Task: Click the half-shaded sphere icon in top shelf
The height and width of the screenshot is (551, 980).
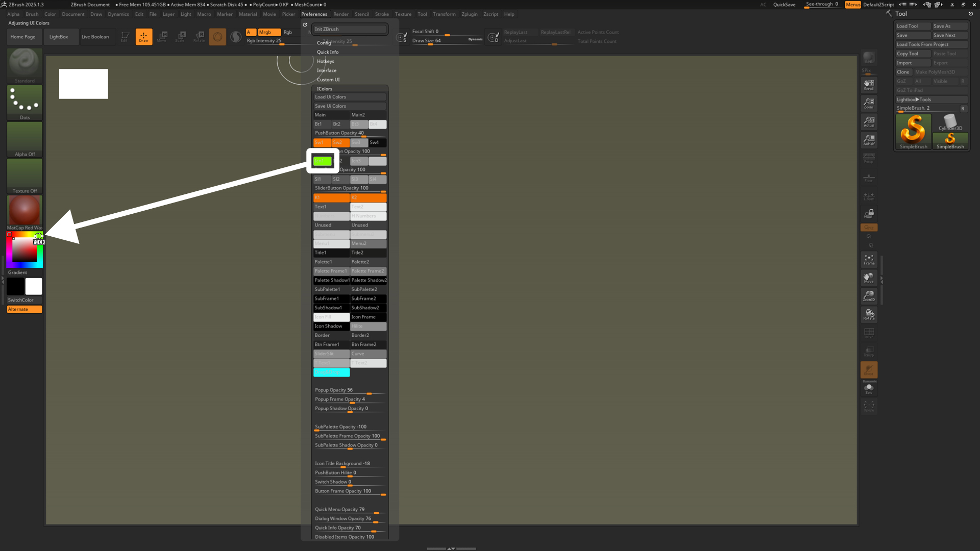Action: point(236,37)
